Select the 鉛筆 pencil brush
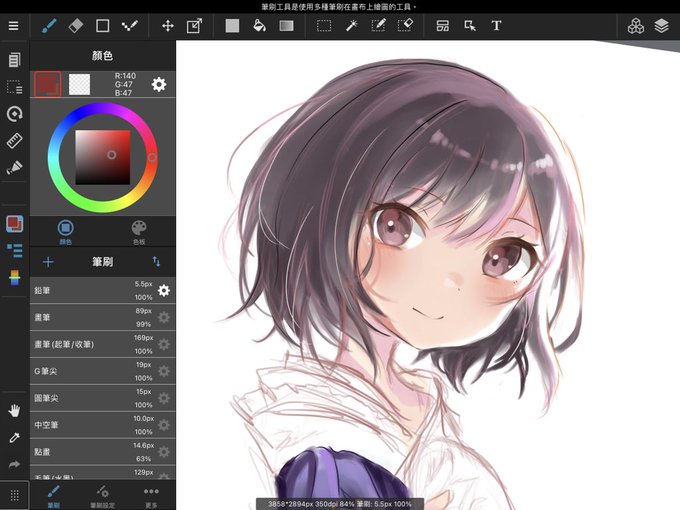The image size is (680, 510). point(103,291)
